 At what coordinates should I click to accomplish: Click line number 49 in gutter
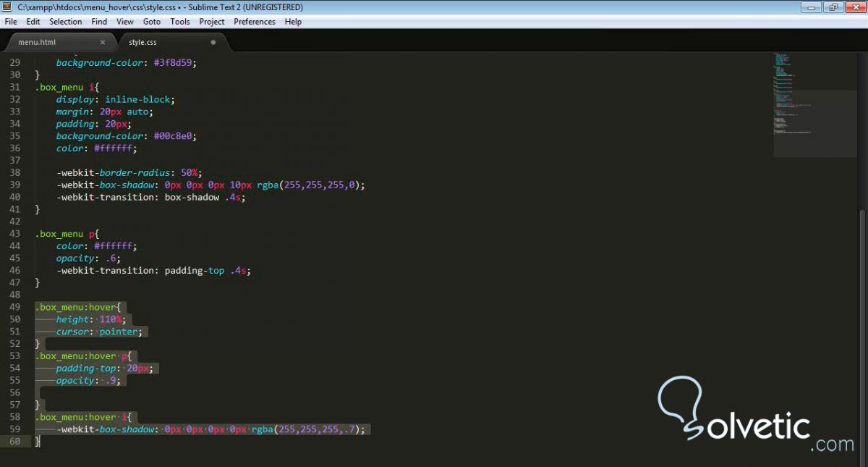pyautogui.click(x=15, y=307)
